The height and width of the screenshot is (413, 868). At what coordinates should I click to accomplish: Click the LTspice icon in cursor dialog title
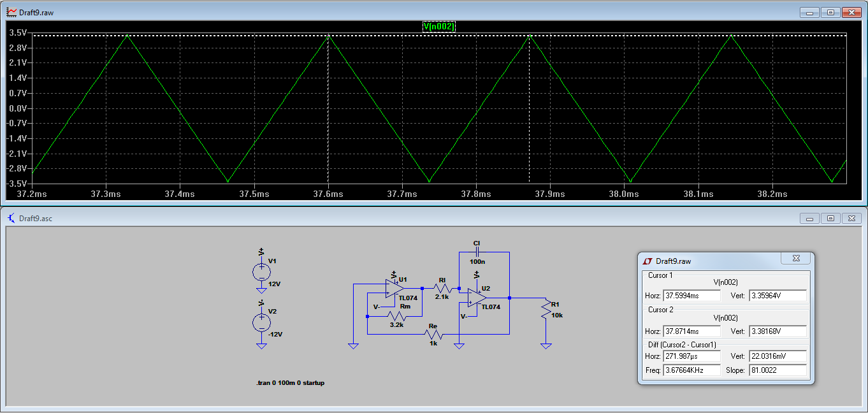pyautogui.click(x=647, y=261)
